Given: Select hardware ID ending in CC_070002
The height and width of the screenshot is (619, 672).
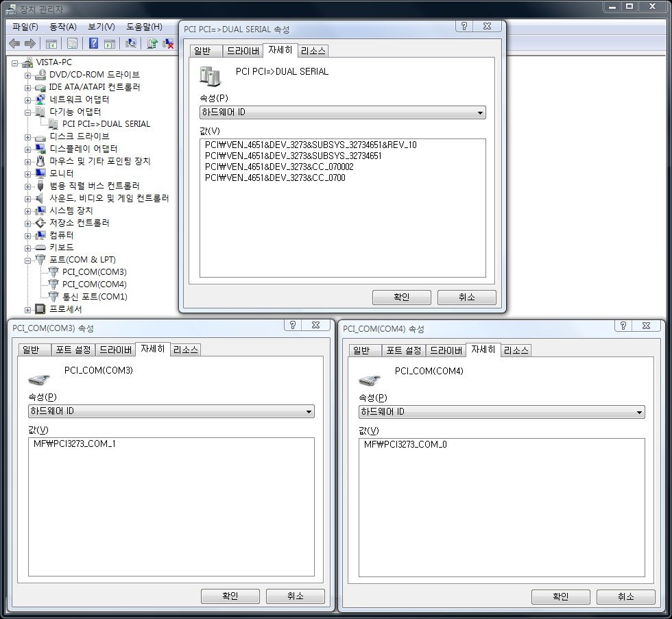Looking at the screenshot, I should click(x=279, y=167).
